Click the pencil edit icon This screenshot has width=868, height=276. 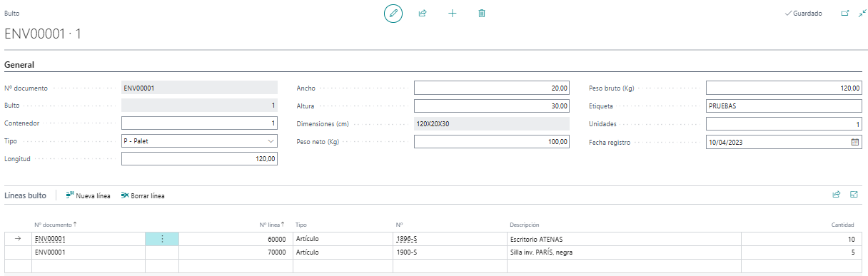[x=393, y=14]
